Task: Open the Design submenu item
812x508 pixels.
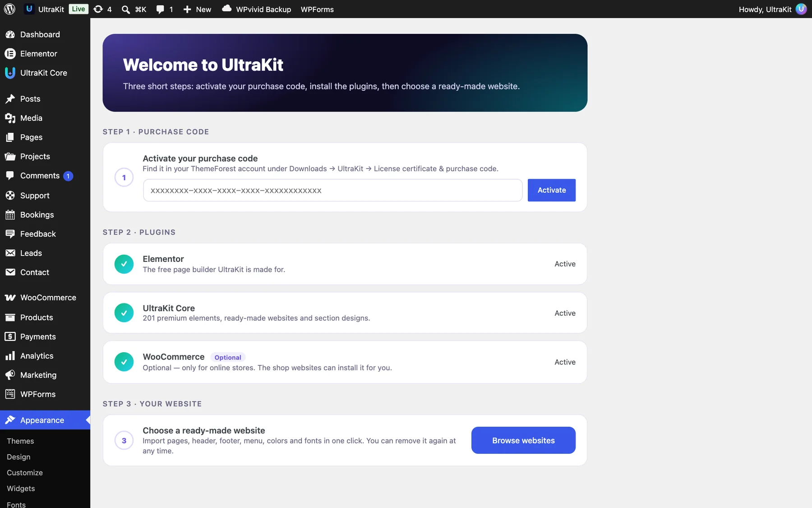Action: pos(18,457)
